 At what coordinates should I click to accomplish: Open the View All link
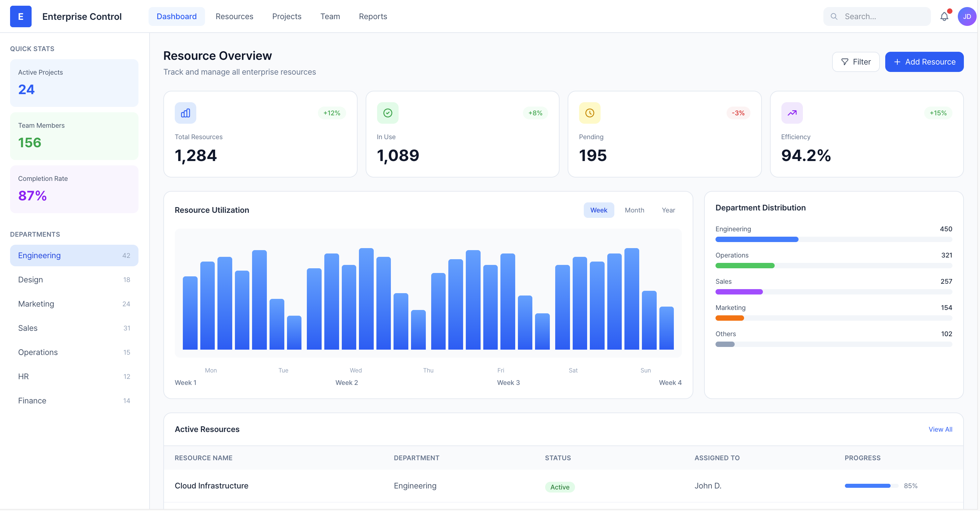pos(940,429)
